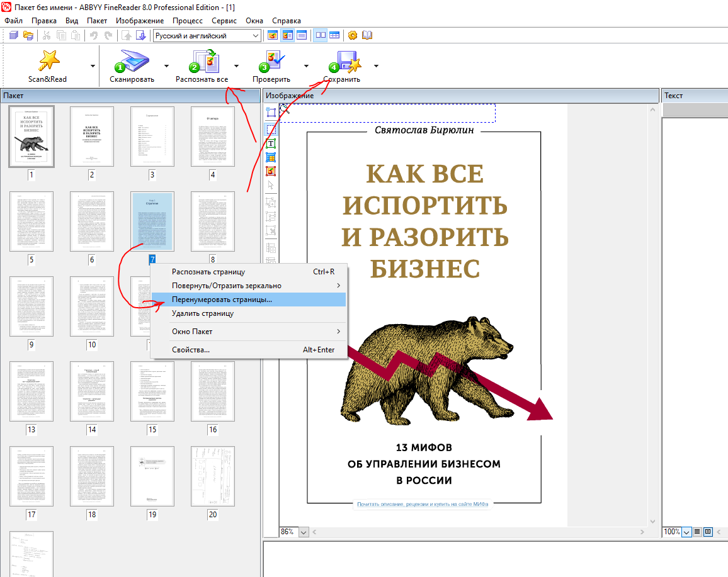Choose Перенумеровать страницы in the context menu
The image size is (728, 577).
point(222,300)
